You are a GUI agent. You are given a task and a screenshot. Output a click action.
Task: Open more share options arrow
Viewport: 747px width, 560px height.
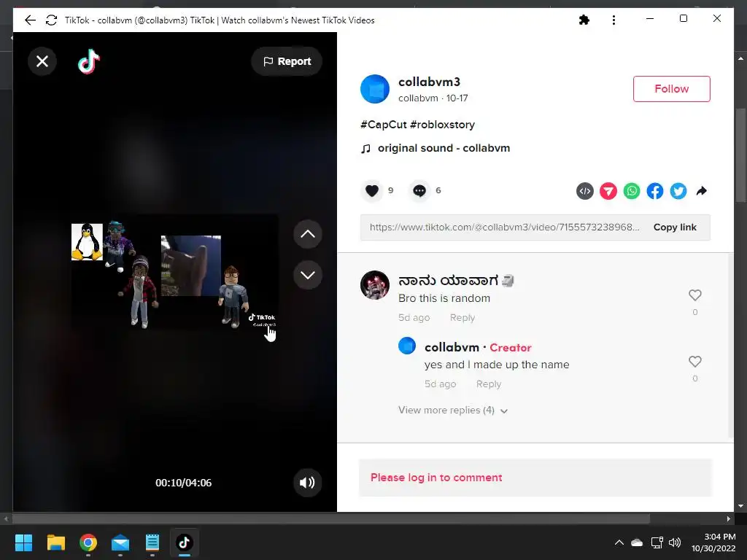[x=701, y=191]
